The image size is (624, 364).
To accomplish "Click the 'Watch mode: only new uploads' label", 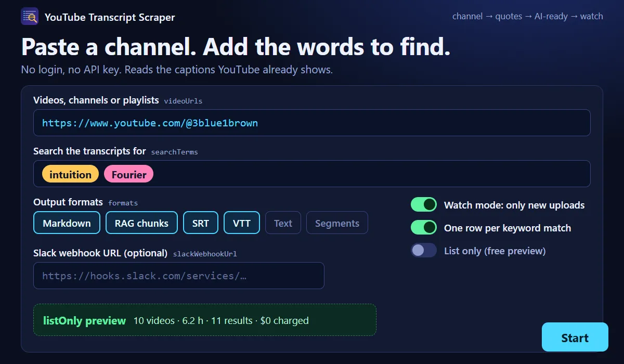I will [514, 205].
